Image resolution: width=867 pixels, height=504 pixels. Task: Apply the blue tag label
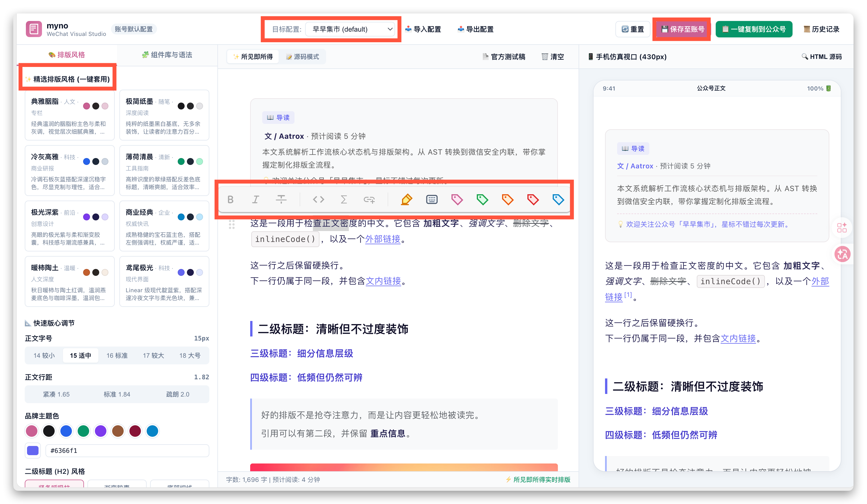[558, 199]
